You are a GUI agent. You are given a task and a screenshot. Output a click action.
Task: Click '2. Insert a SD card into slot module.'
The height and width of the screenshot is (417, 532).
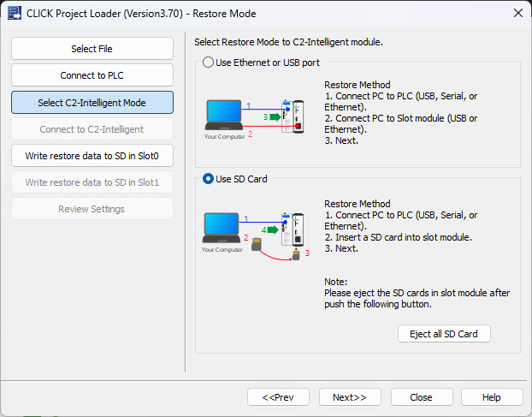click(x=398, y=237)
